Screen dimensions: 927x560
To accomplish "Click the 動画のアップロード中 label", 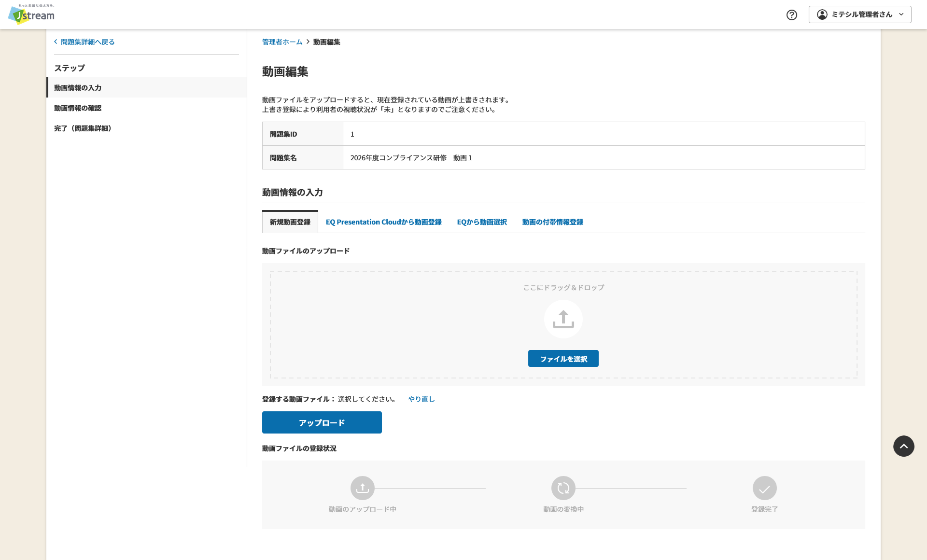I will pos(363,509).
